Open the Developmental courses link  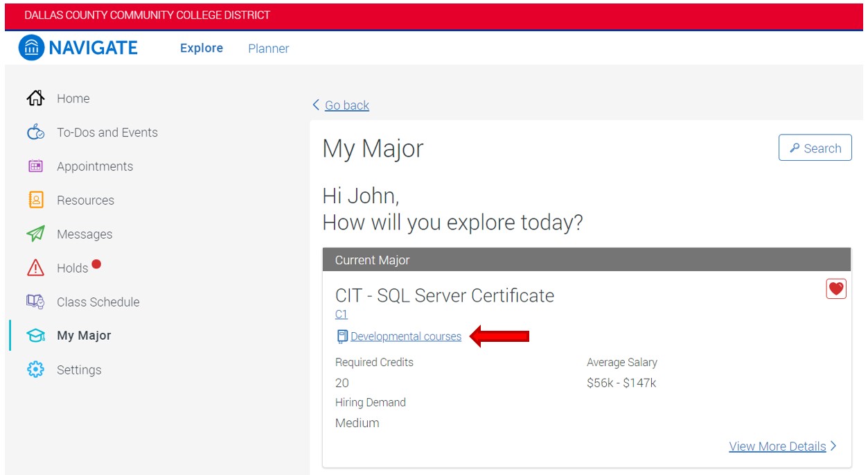coord(406,336)
